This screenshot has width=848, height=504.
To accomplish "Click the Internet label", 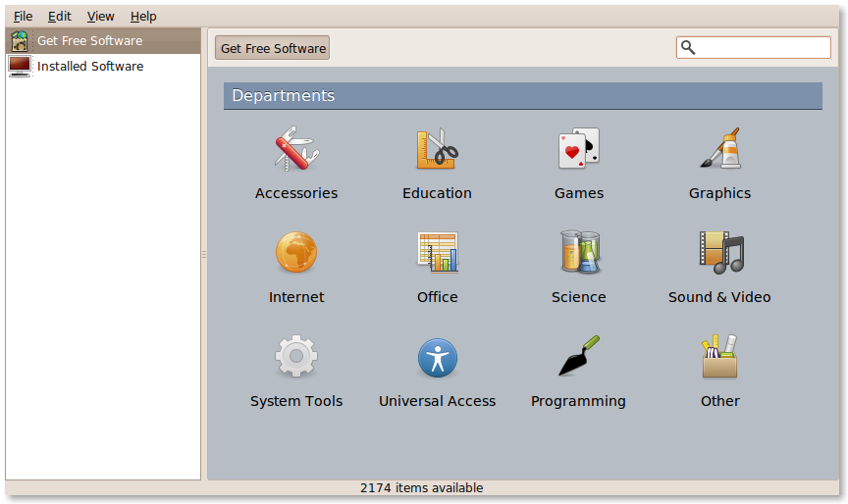I will (296, 297).
